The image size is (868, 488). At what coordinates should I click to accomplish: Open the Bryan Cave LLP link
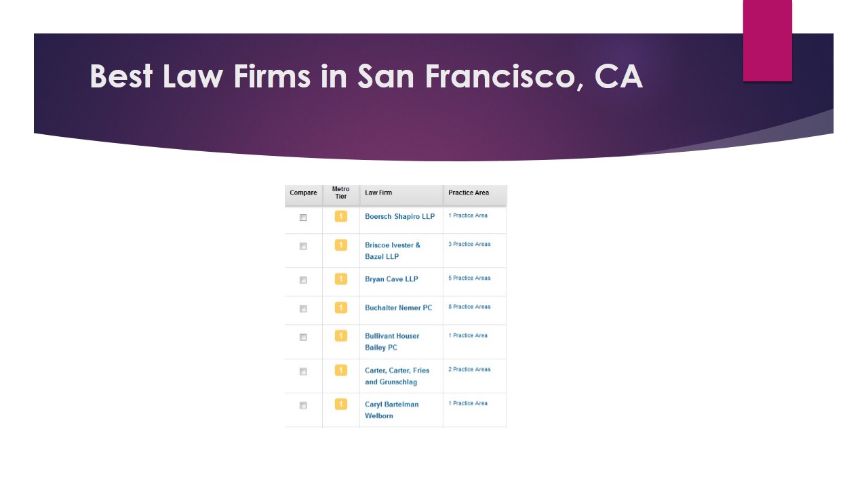click(x=391, y=279)
